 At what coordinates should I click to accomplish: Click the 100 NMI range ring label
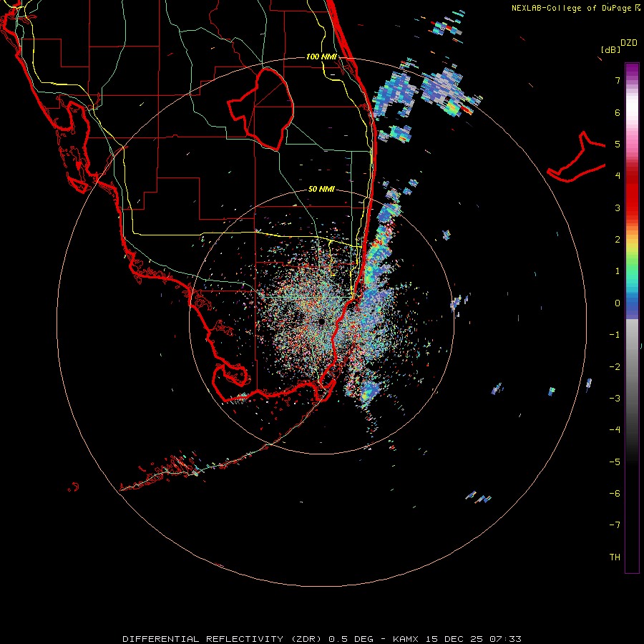click(x=321, y=57)
